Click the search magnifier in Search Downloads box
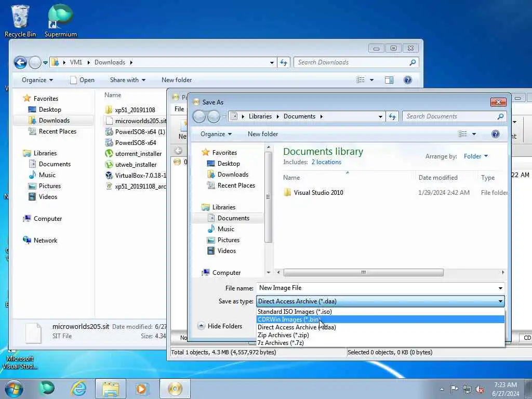Screen dimensions: 532x399 pyautogui.click(x=413, y=62)
